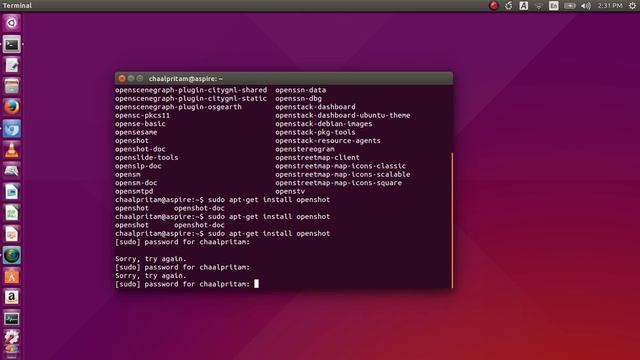This screenshot has width=640, height=360.
Task: Click 'opensmtpd' in the terminal listing
Action: tap(134, 191)
